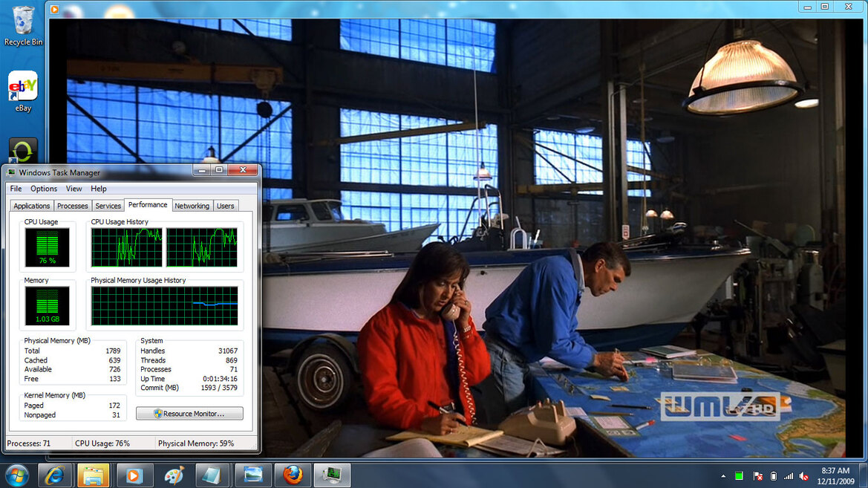Click the Show desktop button at taskbar end

pos(864,476)
